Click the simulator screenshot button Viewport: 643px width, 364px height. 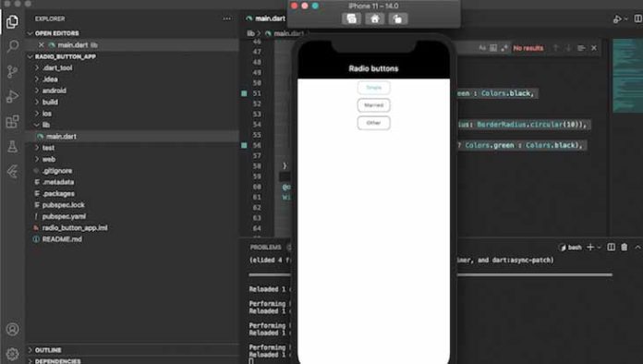tap(351, 18)
